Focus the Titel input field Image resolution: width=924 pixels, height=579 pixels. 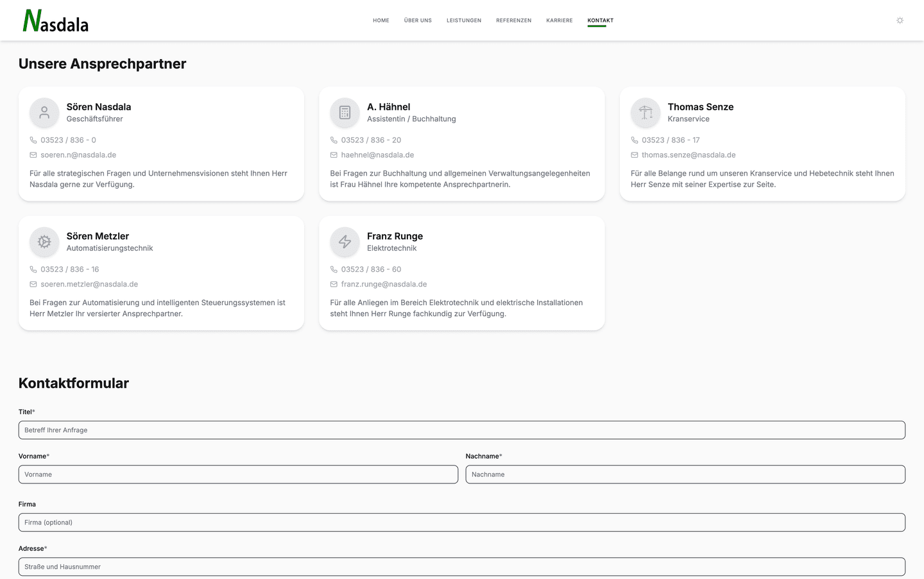click(x=462, y=430)
